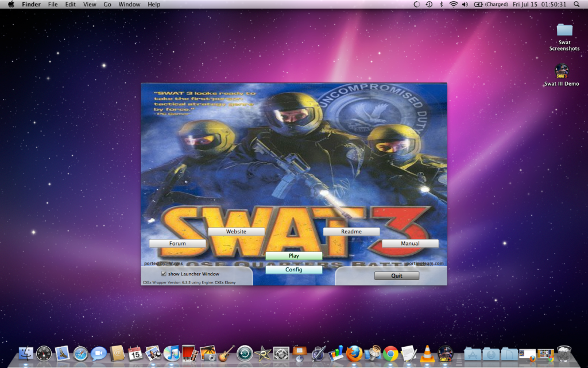Click the Wi-Fi status icon
Image resolution: width=588 pixels, height=368 pixels.
click(454, 5)
